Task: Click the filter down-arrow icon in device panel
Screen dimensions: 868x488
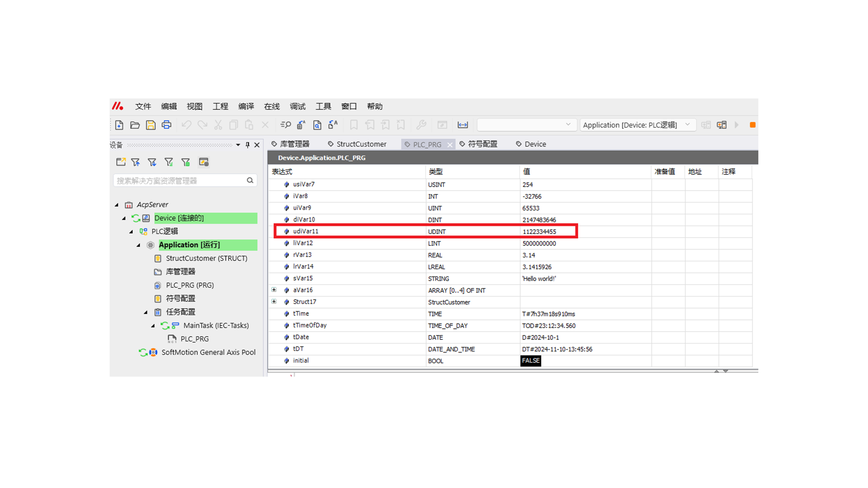Action: [x=152, y=162]
